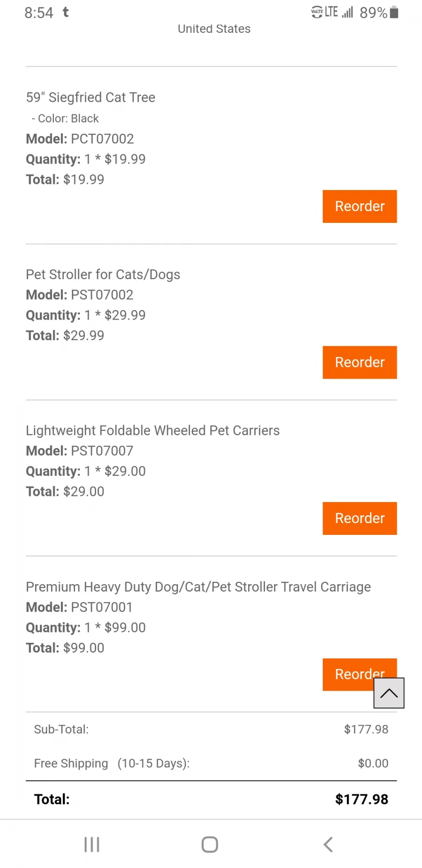Tap the scroll-to-top arrow icon
The image size is (422, 868).
click(x=389, y=693)
